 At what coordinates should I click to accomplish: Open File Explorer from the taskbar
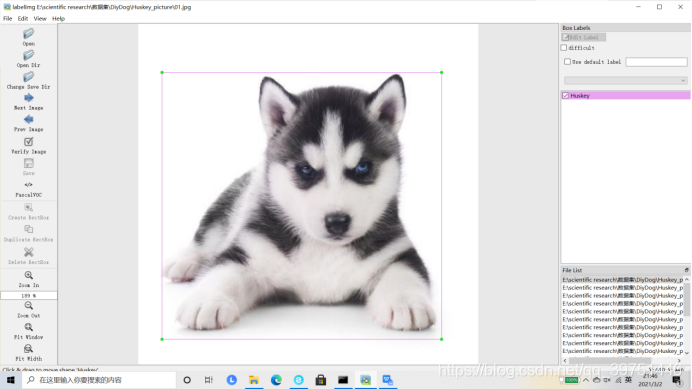pyautogui.click(x=254, y=380)
